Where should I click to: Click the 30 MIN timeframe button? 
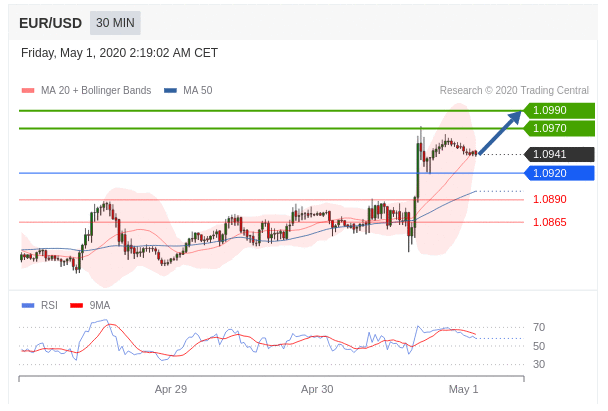tap(115, 23)
